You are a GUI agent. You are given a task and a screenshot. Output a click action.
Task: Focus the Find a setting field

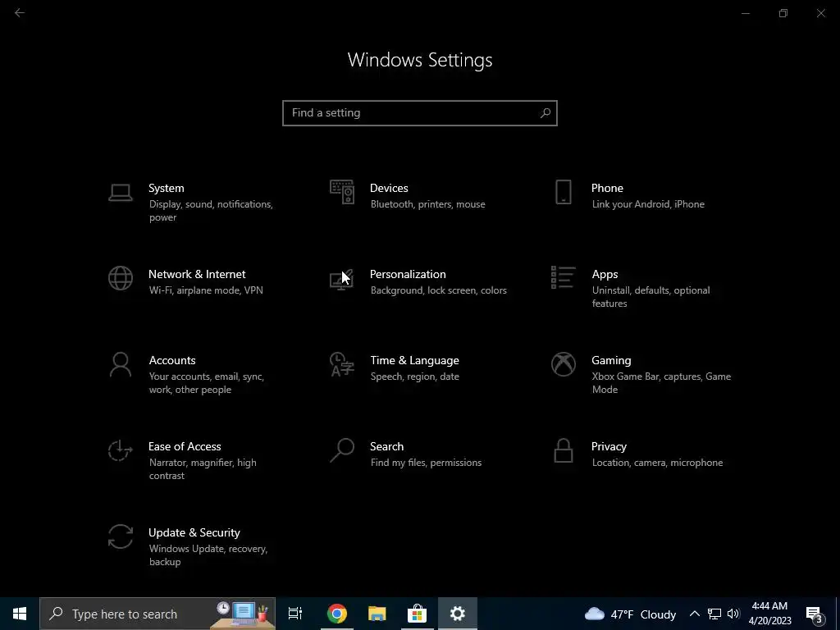[420, 113]
